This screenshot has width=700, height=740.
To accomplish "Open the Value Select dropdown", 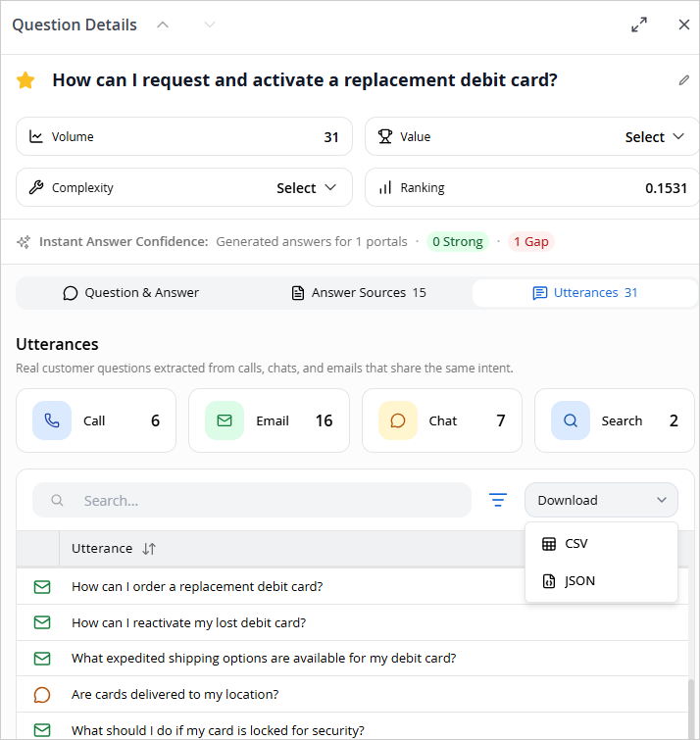I will tap(655, 137).
